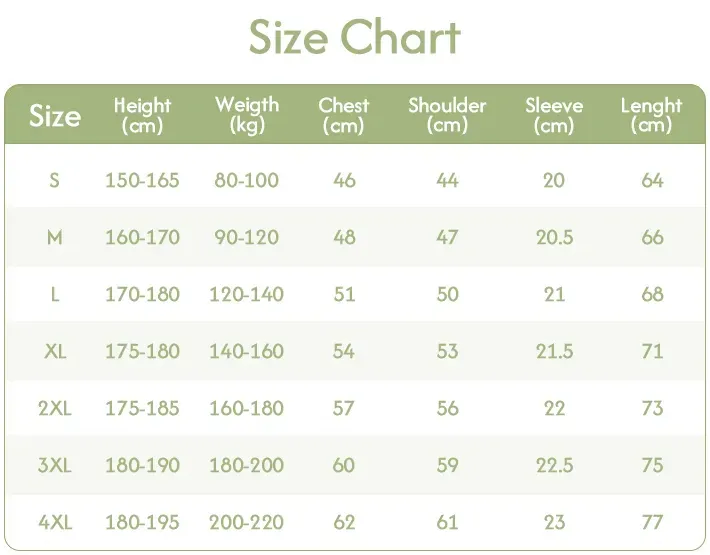Select the Chest (cm) column header
The width and height of the screenshot is (710, 555).
(x=344, y=116)
